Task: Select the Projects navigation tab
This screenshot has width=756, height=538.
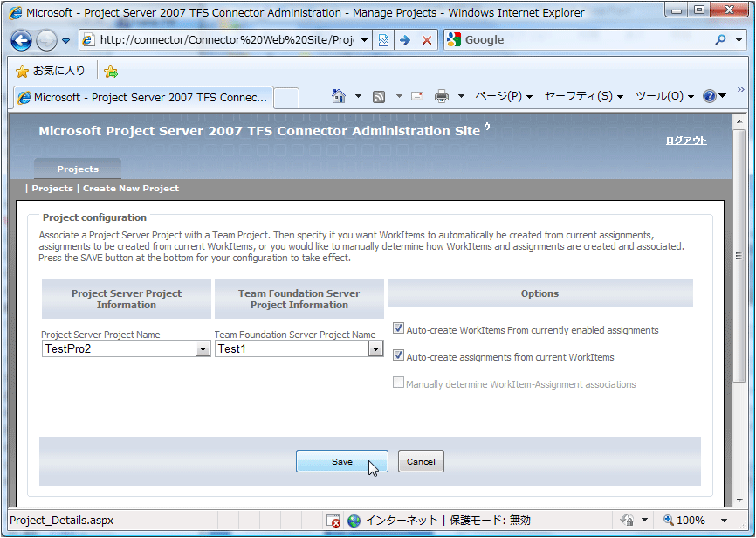Action: pyautogui.click(x=78, y=169)
